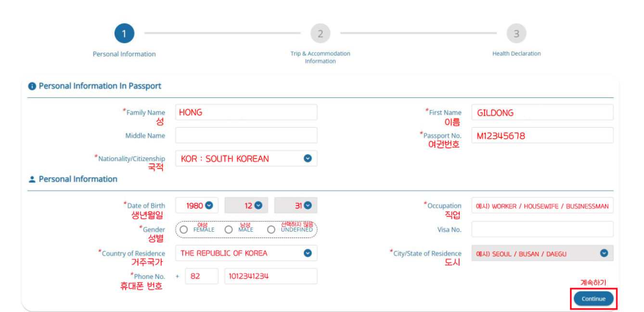The height and width of the screenshot is (312, 644).
Task: Open the Nationality/Citizenship dropdown
Action: coord(246,158)
